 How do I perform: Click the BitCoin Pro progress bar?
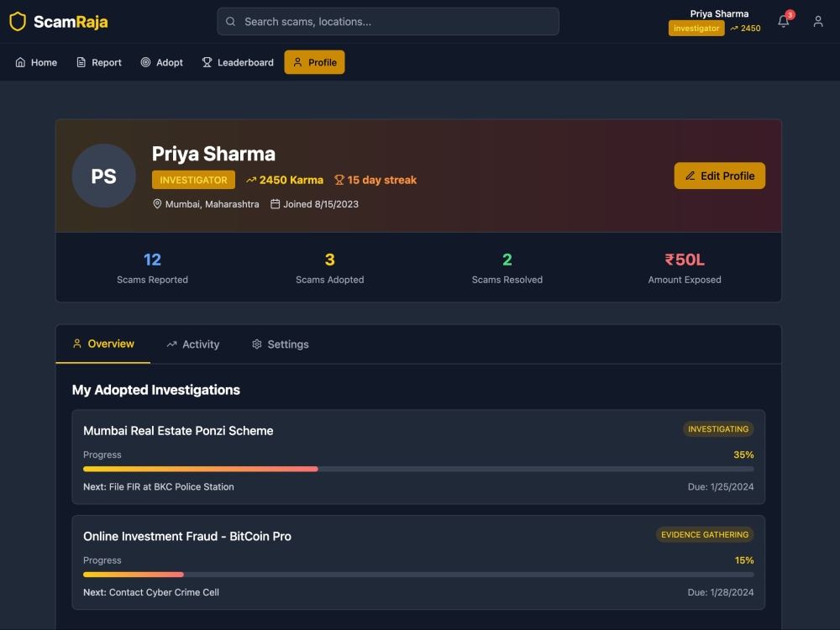pyautogui.click(x=418, y=575)
